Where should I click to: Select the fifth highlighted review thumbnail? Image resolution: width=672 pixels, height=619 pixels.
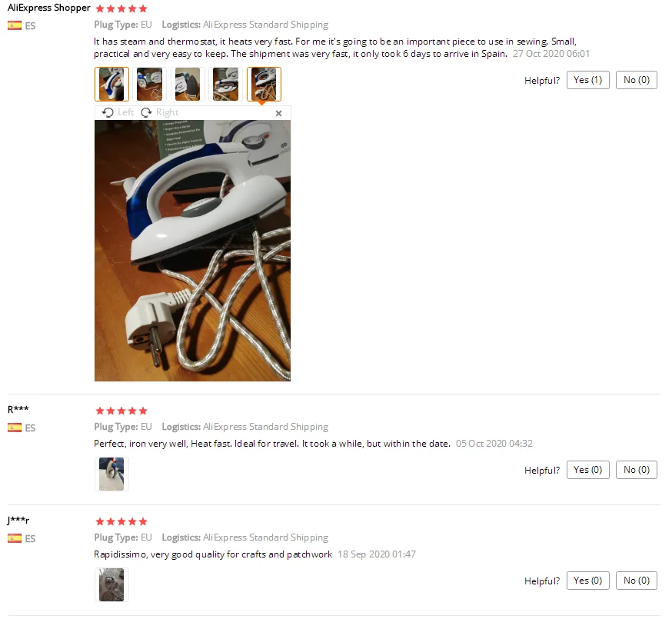tap(264, 84)
